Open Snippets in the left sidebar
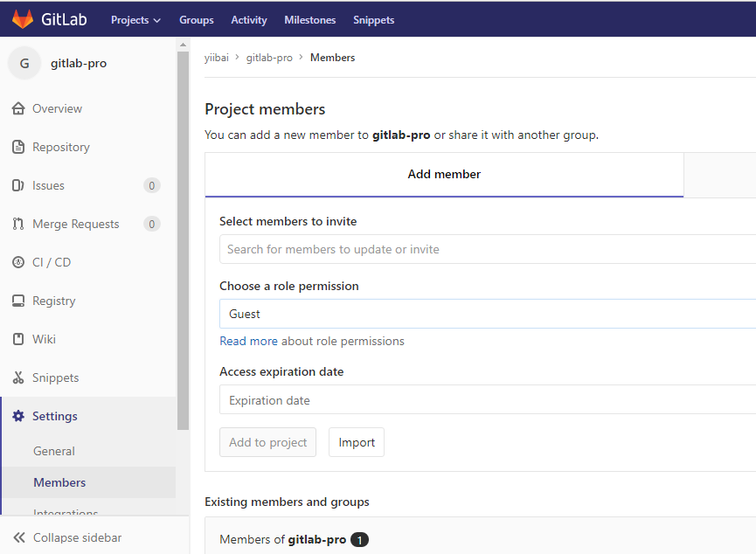This screenshot has height=554, width=756. [55, 377]
